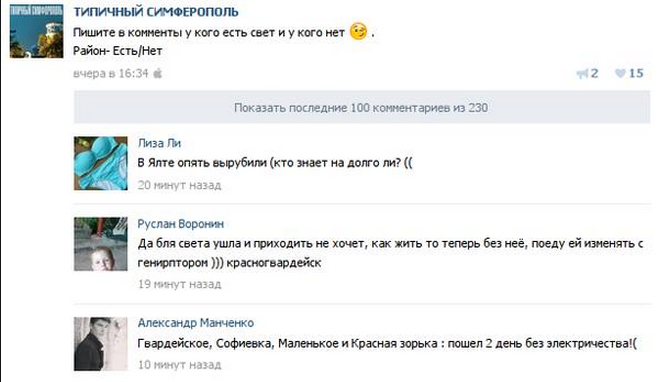661x382 pixels.
Task: Click the share megaphone icon
Action: tap(582, 74)
